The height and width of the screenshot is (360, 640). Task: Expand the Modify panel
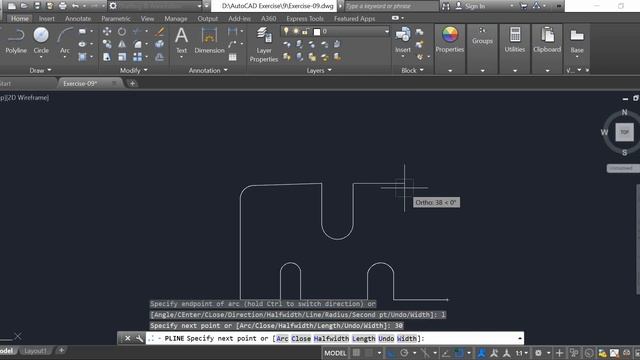tap(133, 70)
